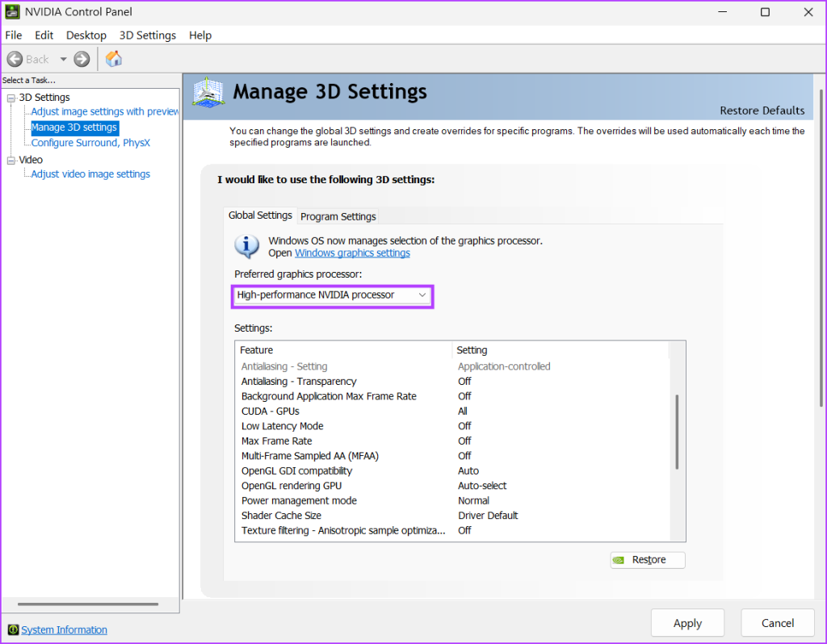Click the Auto-select setting value
This screenshot has width=827, height=644.
(482, 486)
